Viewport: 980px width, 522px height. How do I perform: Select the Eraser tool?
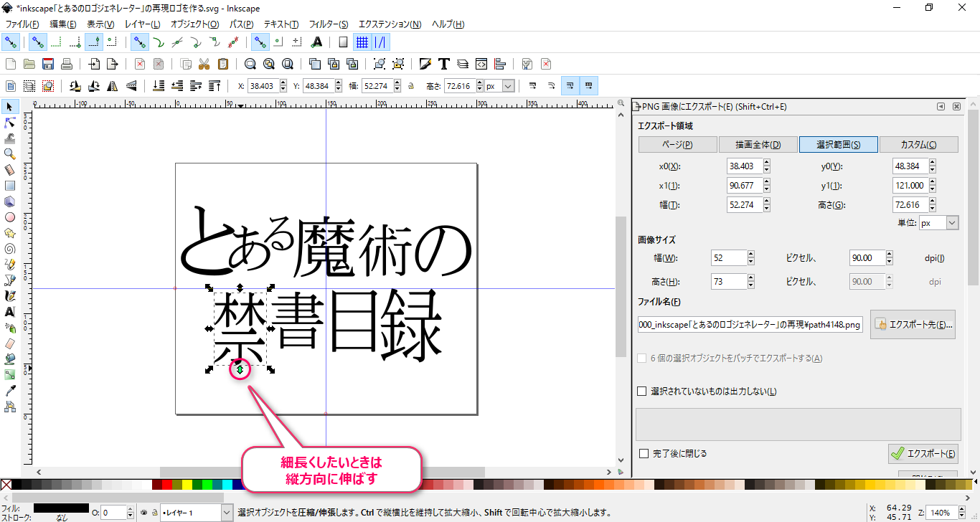pyautogui.click(x=10, y=343)
